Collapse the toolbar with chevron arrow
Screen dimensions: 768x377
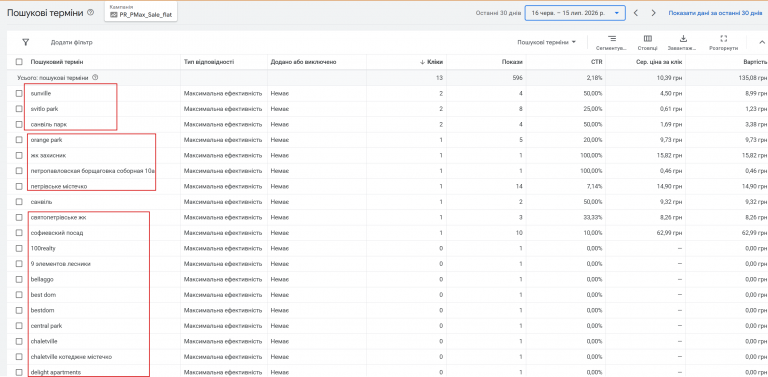pos(762,43)
